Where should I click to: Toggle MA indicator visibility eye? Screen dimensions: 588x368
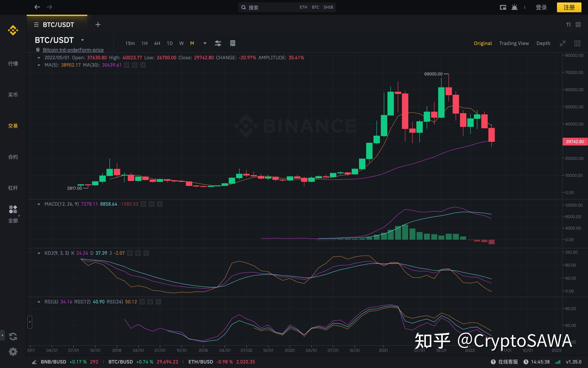[127, 65]
